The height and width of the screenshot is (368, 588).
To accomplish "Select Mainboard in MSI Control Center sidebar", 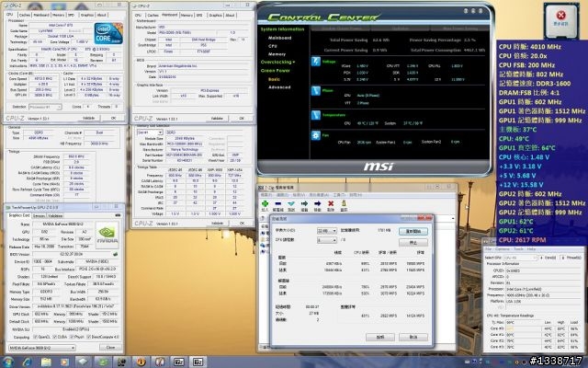I will (x=279, y=38).
